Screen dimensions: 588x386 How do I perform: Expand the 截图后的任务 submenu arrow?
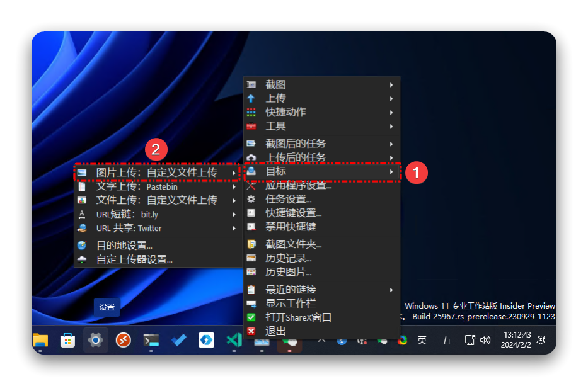click(391, 144)
